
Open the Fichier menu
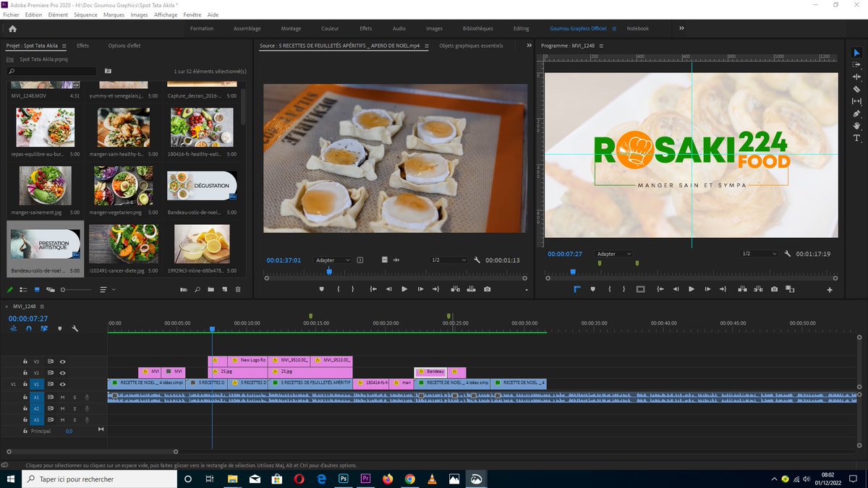click(x=11, y=14)
